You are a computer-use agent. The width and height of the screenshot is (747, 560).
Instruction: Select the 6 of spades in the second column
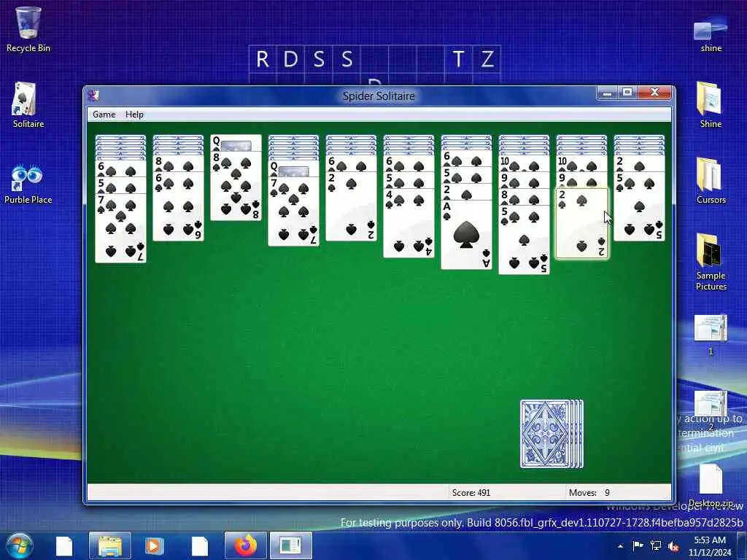tap(178, 206)
